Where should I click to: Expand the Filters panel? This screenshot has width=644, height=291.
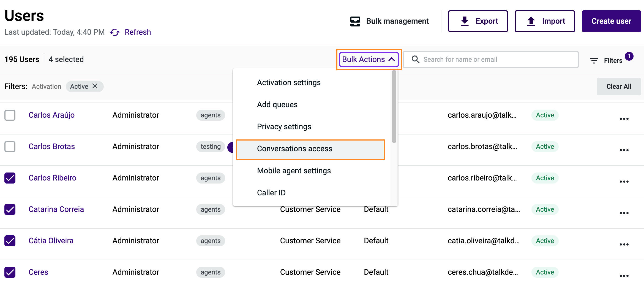tap(613, 60)
